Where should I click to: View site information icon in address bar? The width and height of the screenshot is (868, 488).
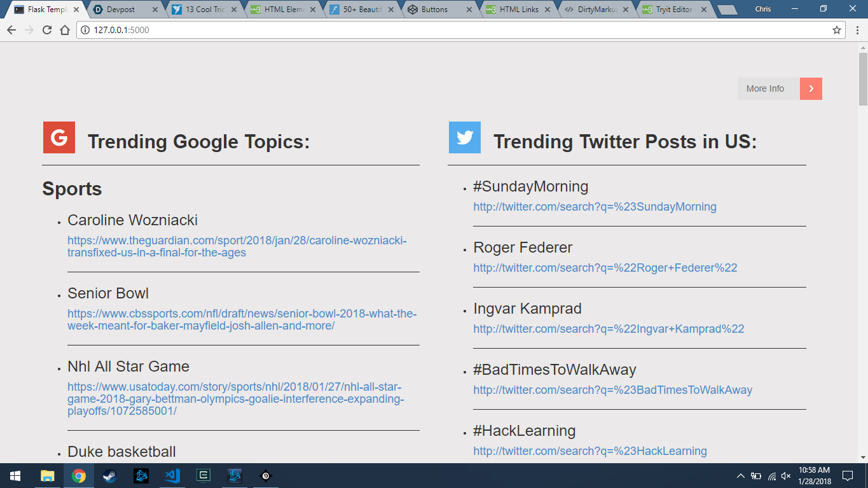85,30
